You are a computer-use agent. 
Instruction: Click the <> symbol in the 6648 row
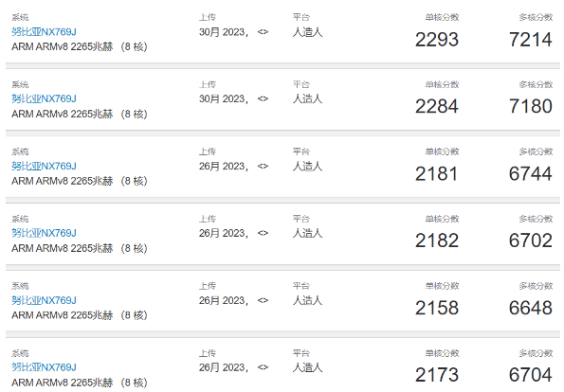[263, 300]
